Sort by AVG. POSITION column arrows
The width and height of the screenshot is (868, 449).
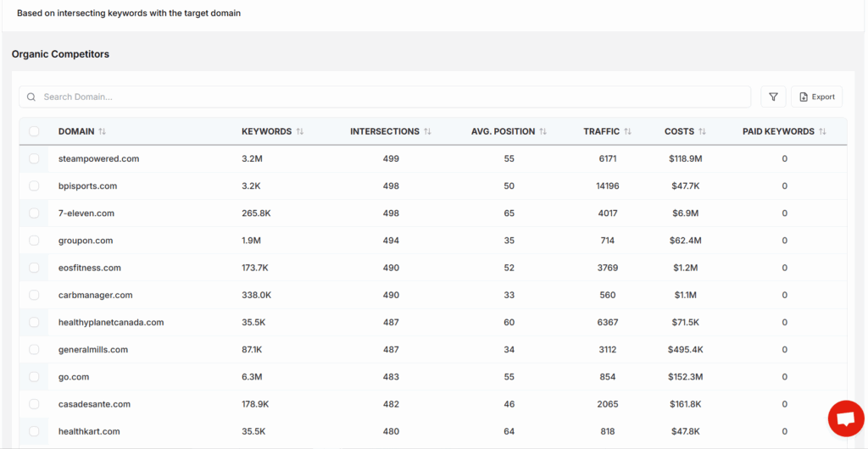click(543, 131)
